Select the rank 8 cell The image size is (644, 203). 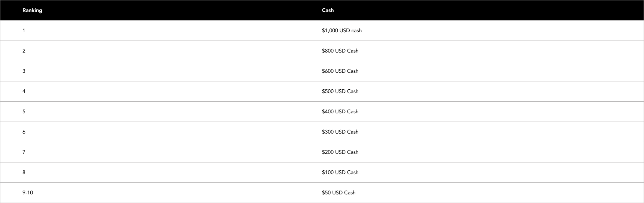point(24,172)
